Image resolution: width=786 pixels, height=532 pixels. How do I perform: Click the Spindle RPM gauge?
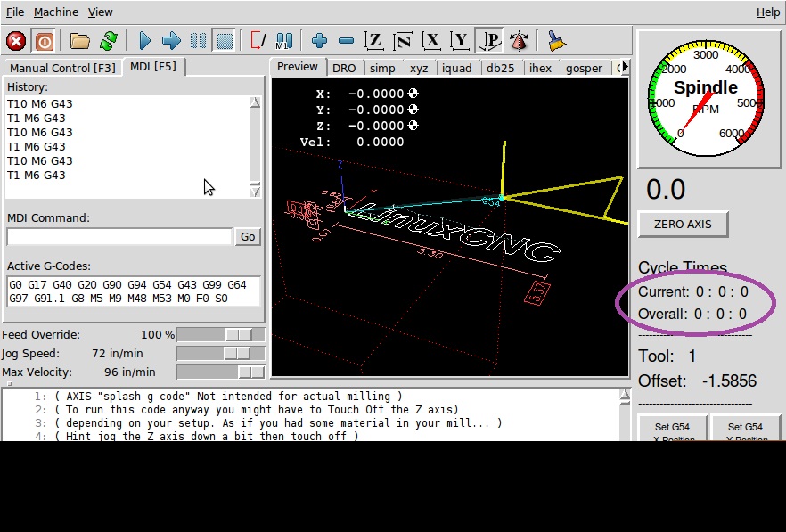tap(706, 98)
